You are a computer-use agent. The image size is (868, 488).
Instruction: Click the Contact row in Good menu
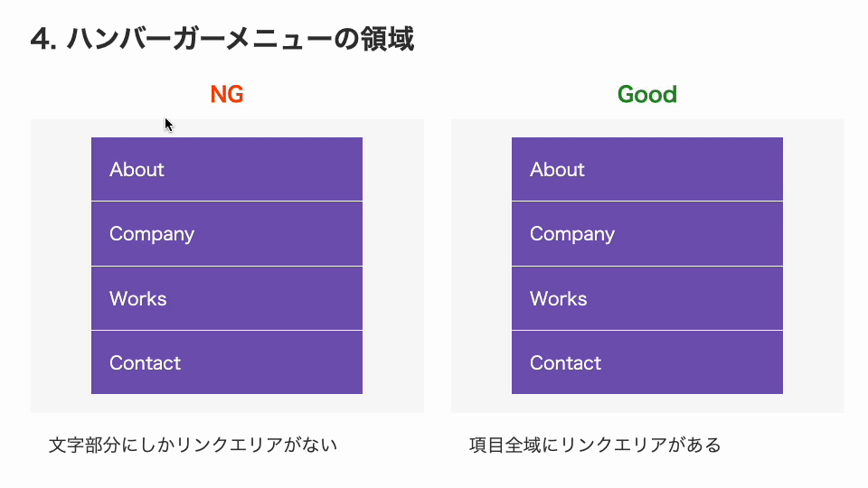click(x=647, y=362)
